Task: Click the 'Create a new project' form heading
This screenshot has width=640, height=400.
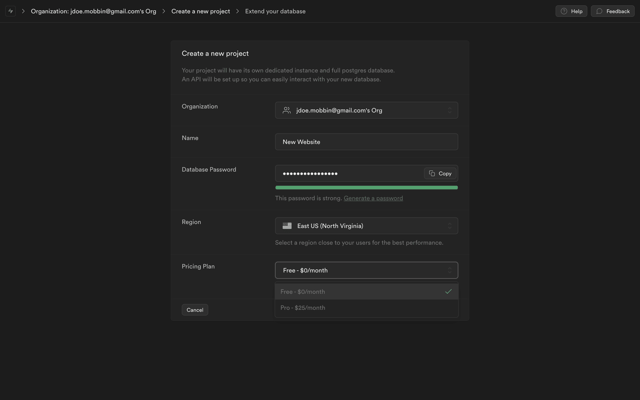Action: (x=215, y=53)
